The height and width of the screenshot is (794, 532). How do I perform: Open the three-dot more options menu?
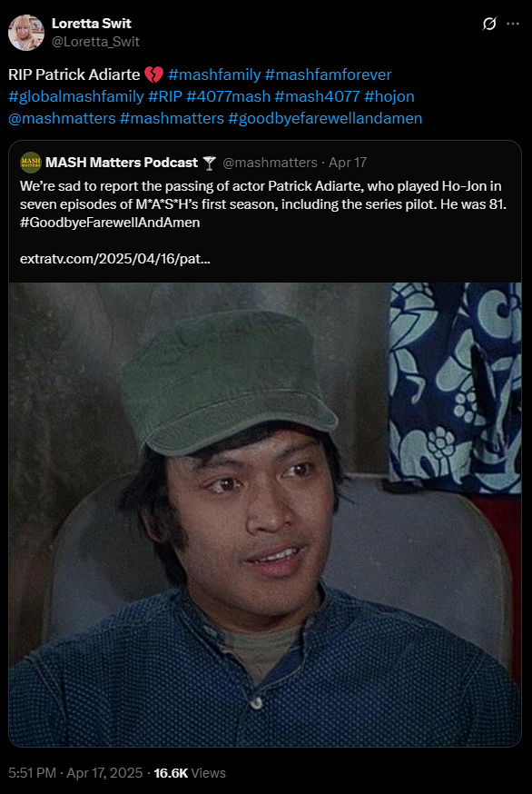[x=513, y=24]
